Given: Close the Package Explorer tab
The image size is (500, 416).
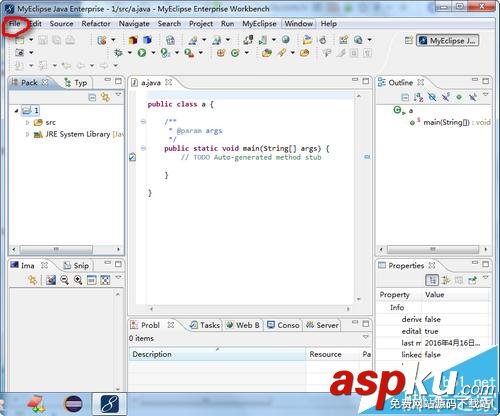Looking at the screenshot, I should click(45, 82).
